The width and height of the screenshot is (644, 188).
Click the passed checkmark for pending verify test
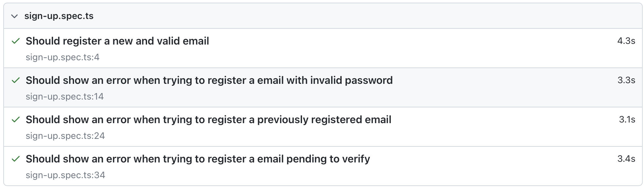[16, 159]
